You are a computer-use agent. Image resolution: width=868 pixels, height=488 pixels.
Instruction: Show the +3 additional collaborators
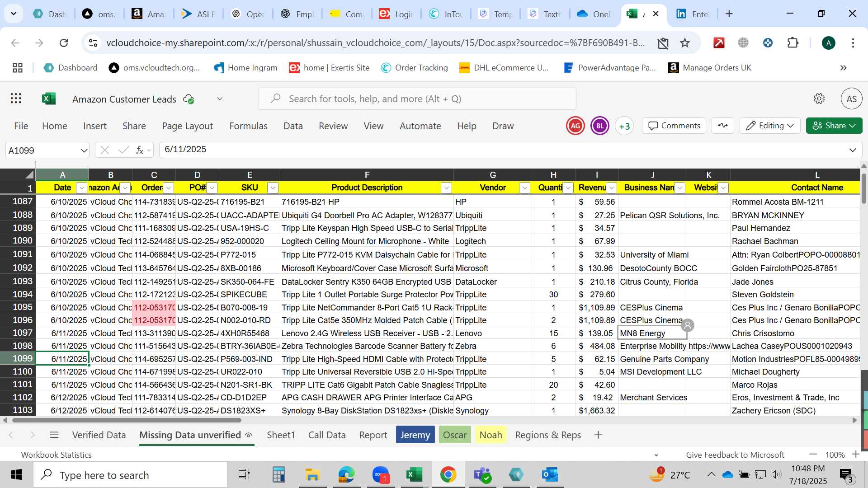click(x=624, y=126)
